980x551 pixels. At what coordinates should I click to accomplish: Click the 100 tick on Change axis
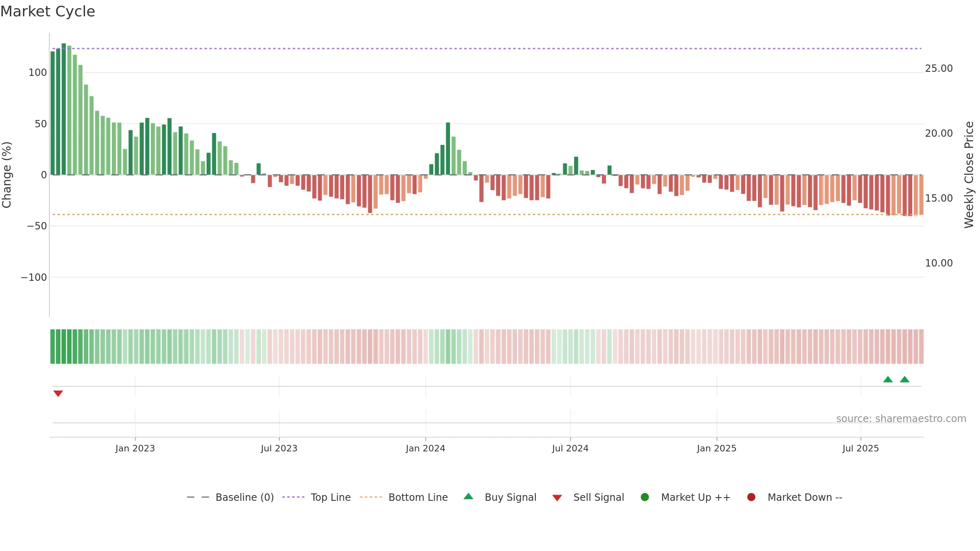38,73
